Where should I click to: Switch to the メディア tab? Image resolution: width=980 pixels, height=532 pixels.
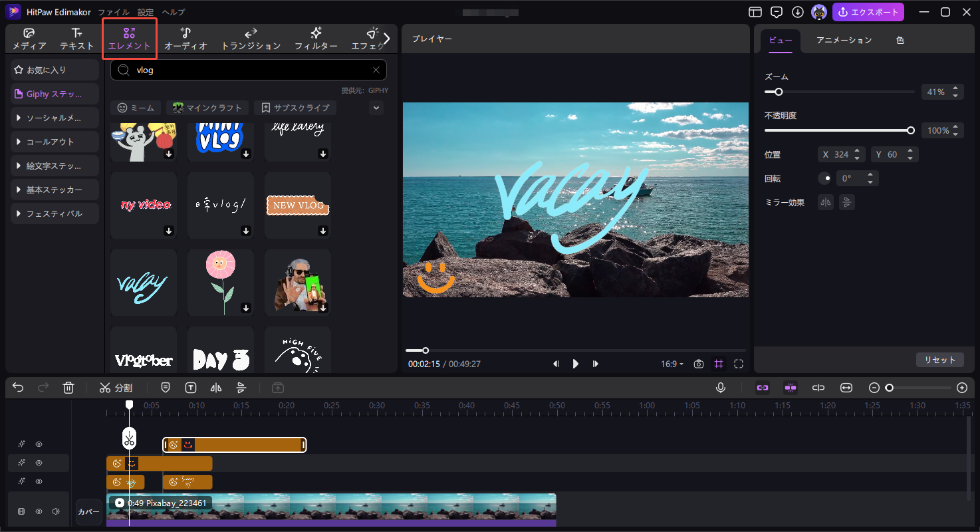pos(29,39)
